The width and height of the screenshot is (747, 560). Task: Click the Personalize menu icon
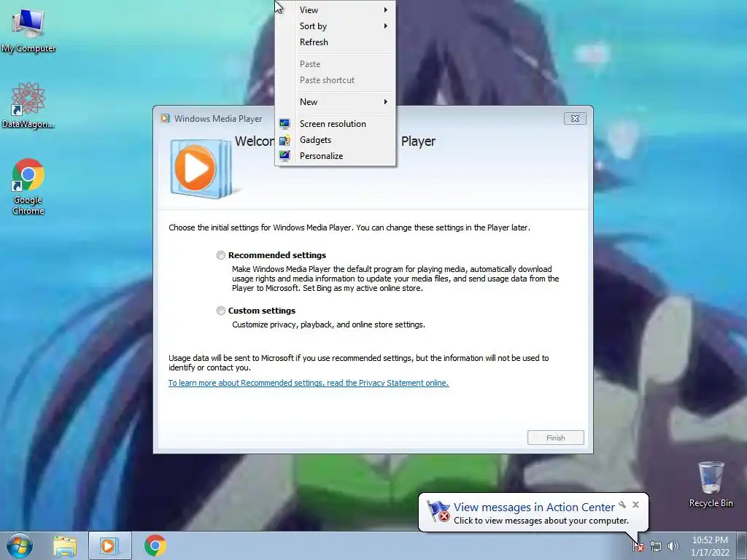pos(285,156)
